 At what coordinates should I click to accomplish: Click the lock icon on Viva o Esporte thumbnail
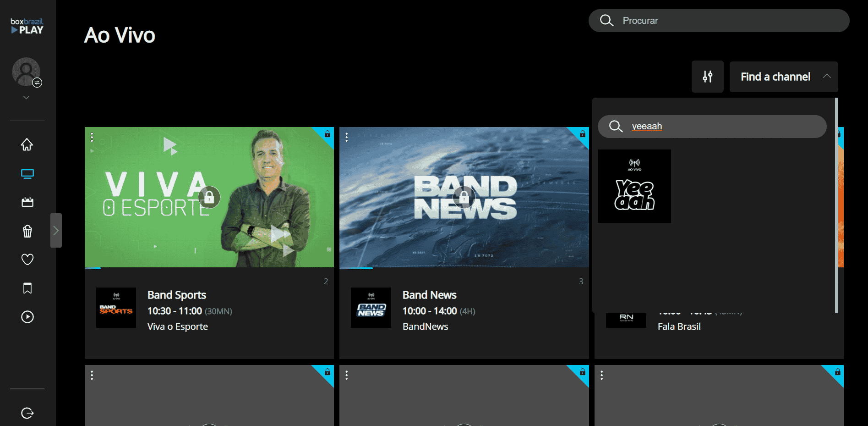tap(209, 197)
